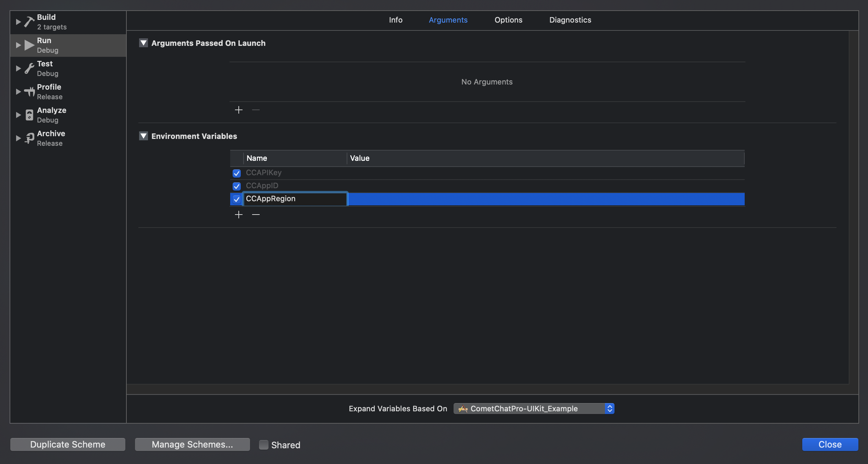Click the Run play icon

[x=29, y=45]
